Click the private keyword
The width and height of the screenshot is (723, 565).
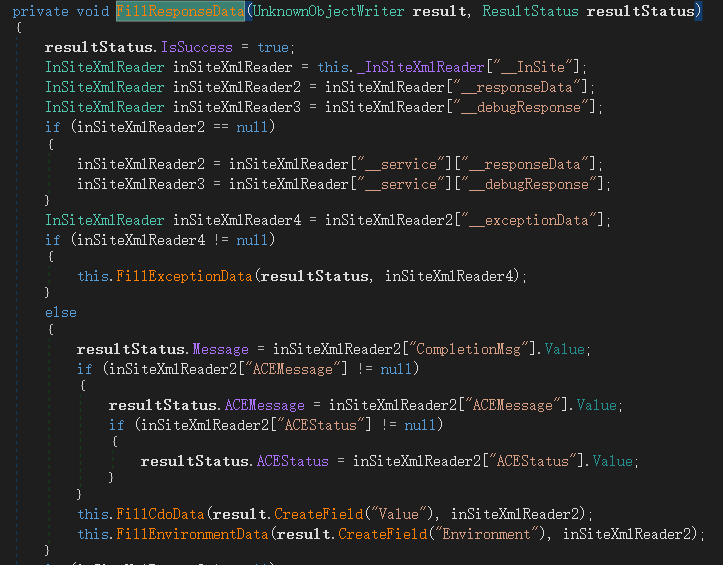pyautogui.click(x=40, y=11)
